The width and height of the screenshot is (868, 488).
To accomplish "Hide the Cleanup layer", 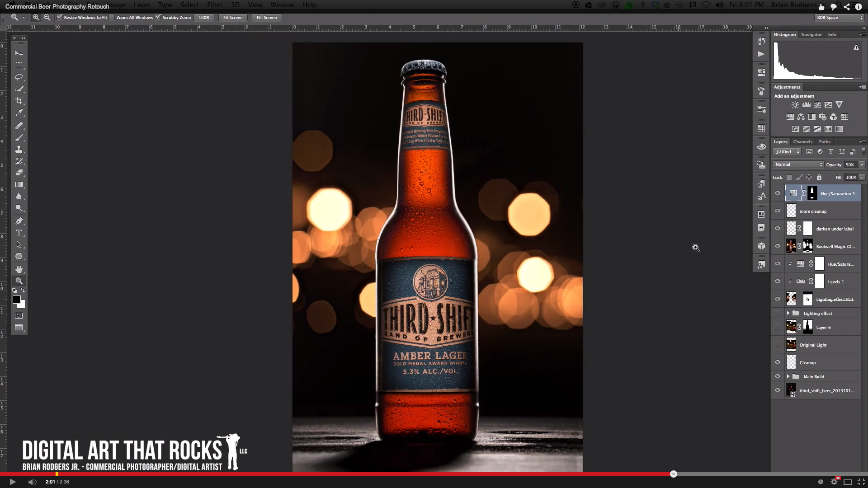I will 778,362.
